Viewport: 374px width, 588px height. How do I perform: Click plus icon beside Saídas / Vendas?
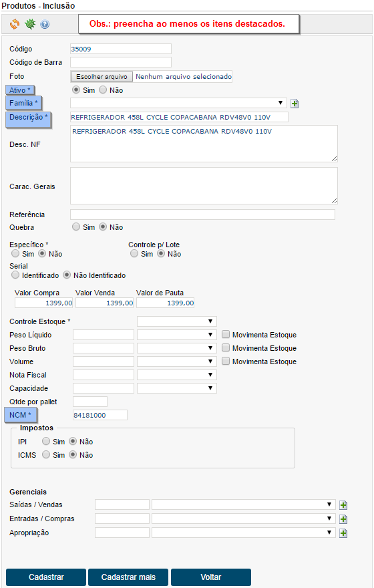tap(343, 505)
